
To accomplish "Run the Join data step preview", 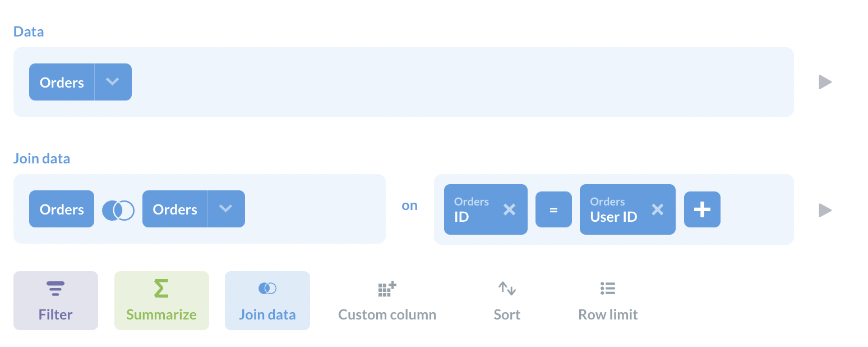I will (825, 210).
